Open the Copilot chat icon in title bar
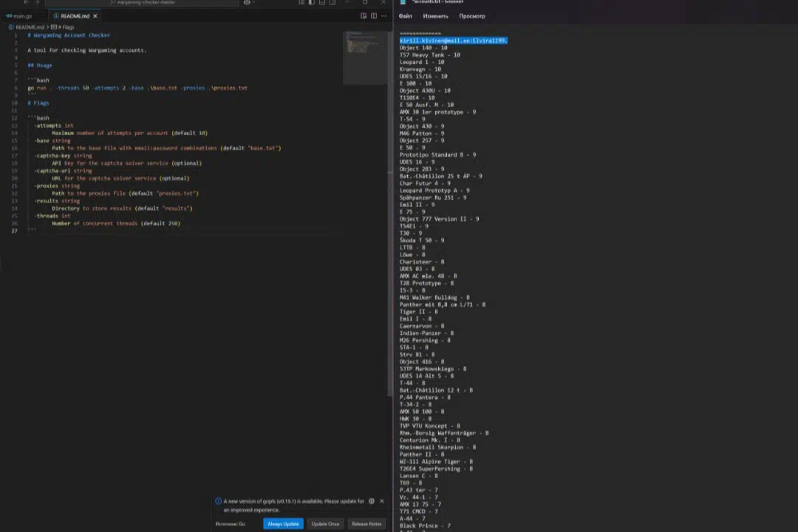Image resolution: width=798 pixels, height=532 pixels. pos(246,2)
